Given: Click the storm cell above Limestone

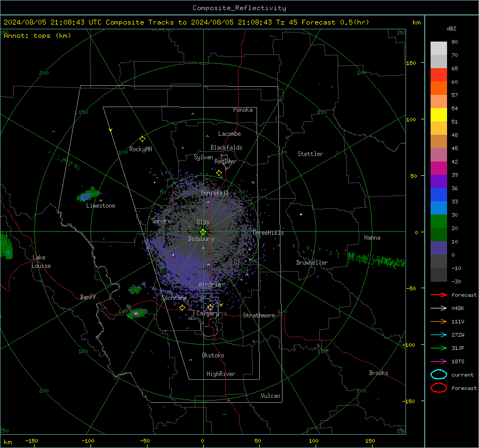Looking at the screenshot, I should click(x=87, y=194).
